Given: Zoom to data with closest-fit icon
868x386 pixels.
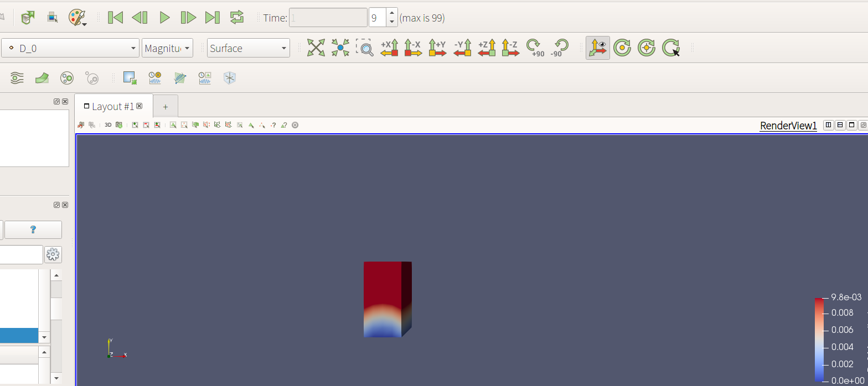Looking at the screenshot, I should [x=340, y=48].
